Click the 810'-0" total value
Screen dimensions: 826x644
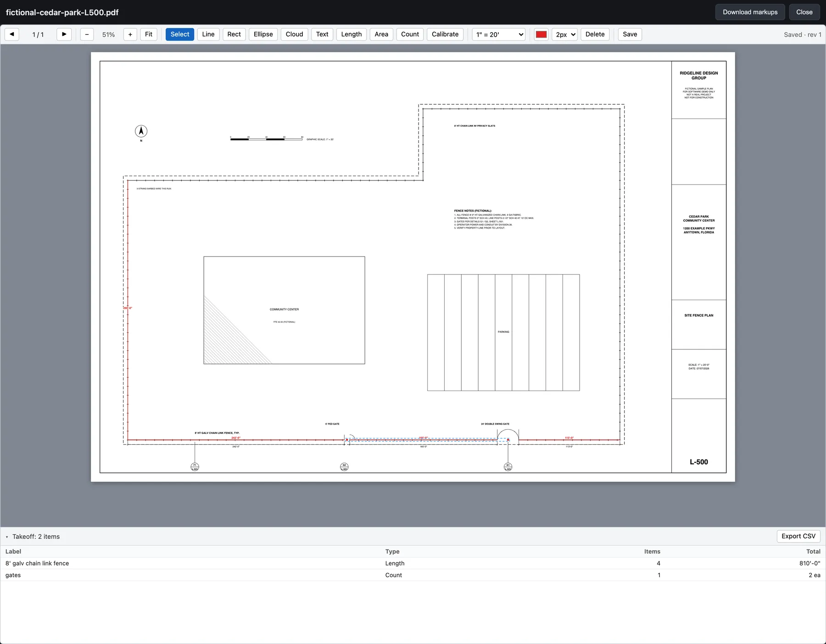809,563
